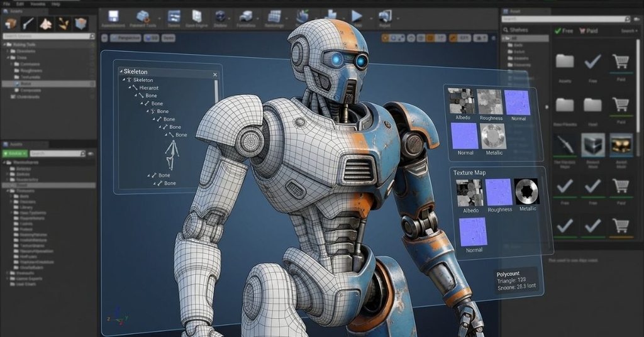
Task: Click the Albedo thumbnail under Texture Map
Action: pyautogui.click(x=469, y=192)
